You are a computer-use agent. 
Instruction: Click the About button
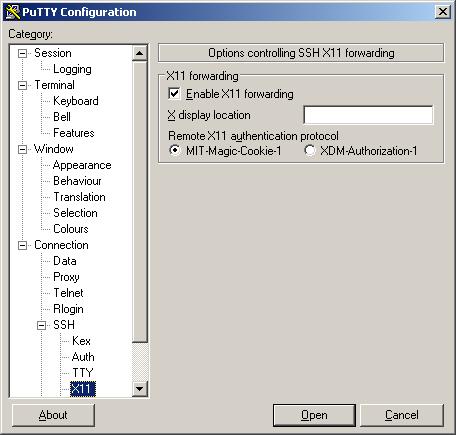click(x=53, y=415)
